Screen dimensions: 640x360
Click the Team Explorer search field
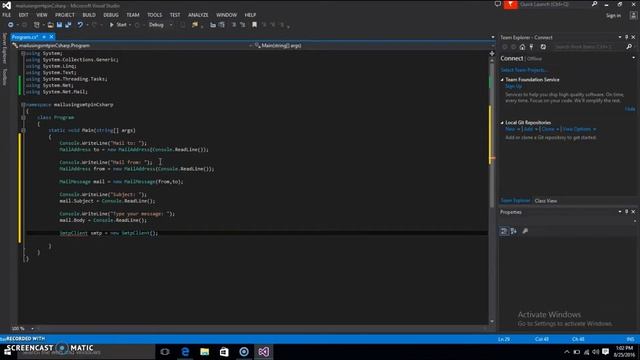tap(589, 47)
